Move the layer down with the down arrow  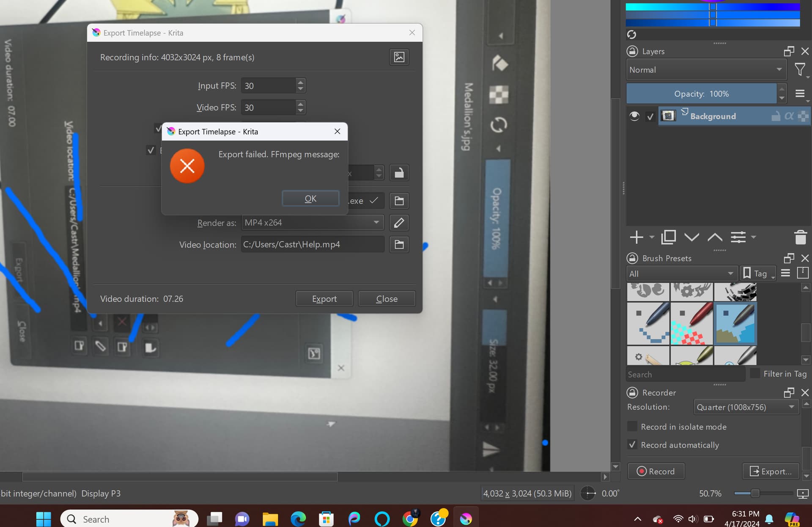[x=691, y=237]
